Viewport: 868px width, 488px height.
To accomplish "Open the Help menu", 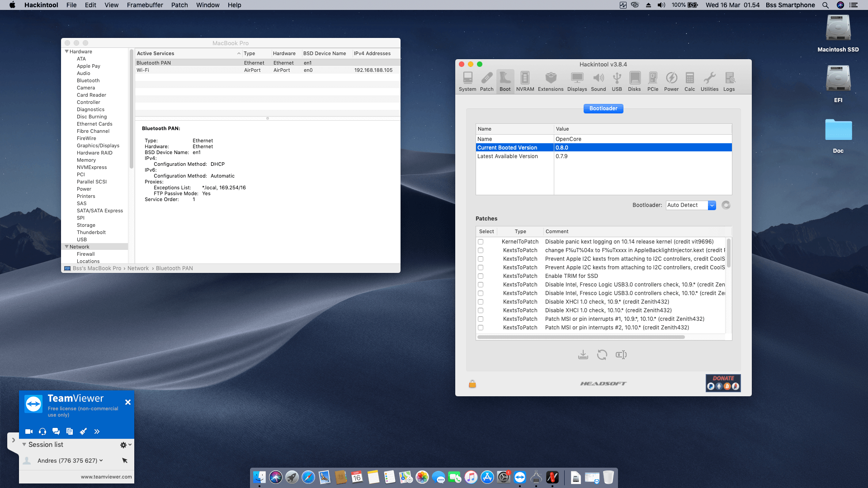I will [234, 5].
